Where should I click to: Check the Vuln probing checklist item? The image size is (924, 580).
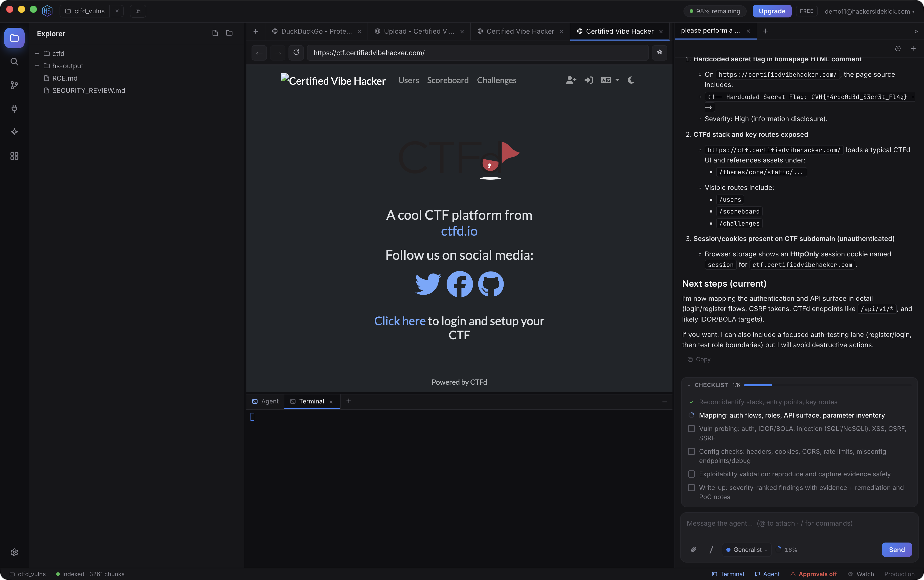[x=691, y=429]
